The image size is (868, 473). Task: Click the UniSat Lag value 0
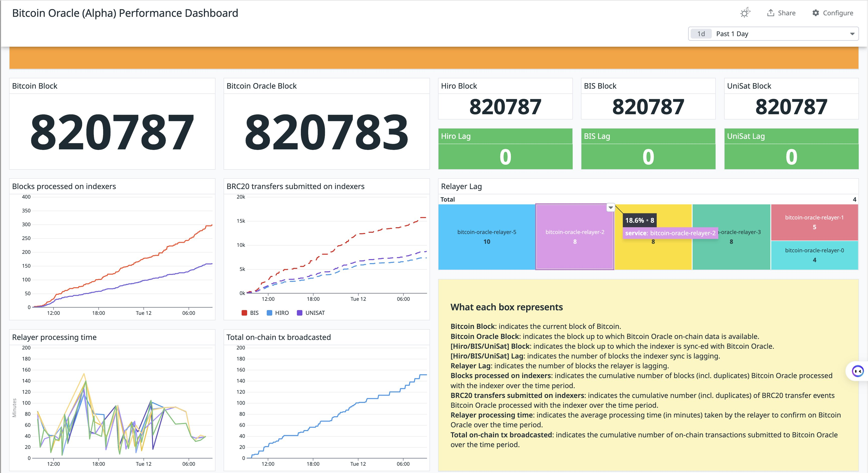(791, 157)
